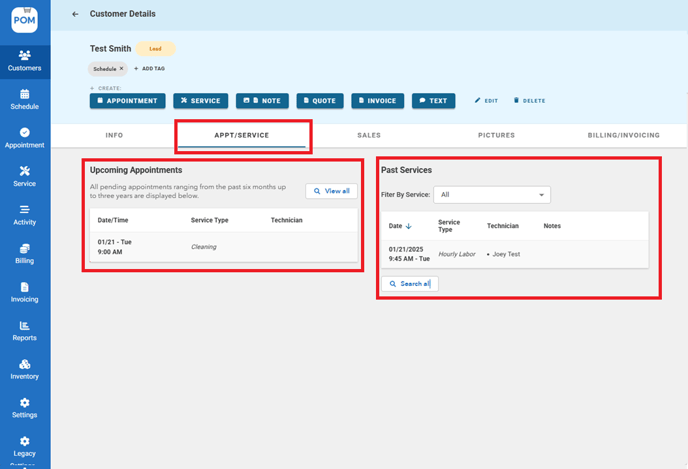Switch to the Pictures tab
The image size is (688, 469).
click(x=496, y=135)
